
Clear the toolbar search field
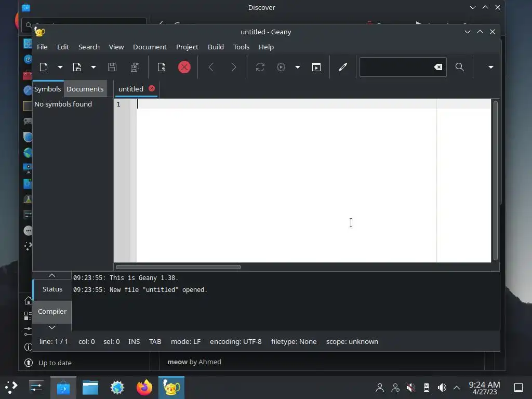click(438, 67)
